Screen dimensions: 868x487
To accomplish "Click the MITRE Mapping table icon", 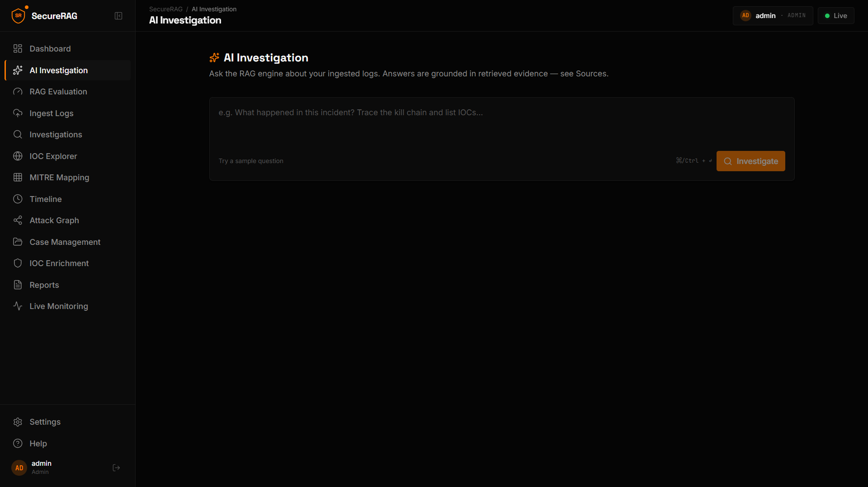I will [18, 177].
